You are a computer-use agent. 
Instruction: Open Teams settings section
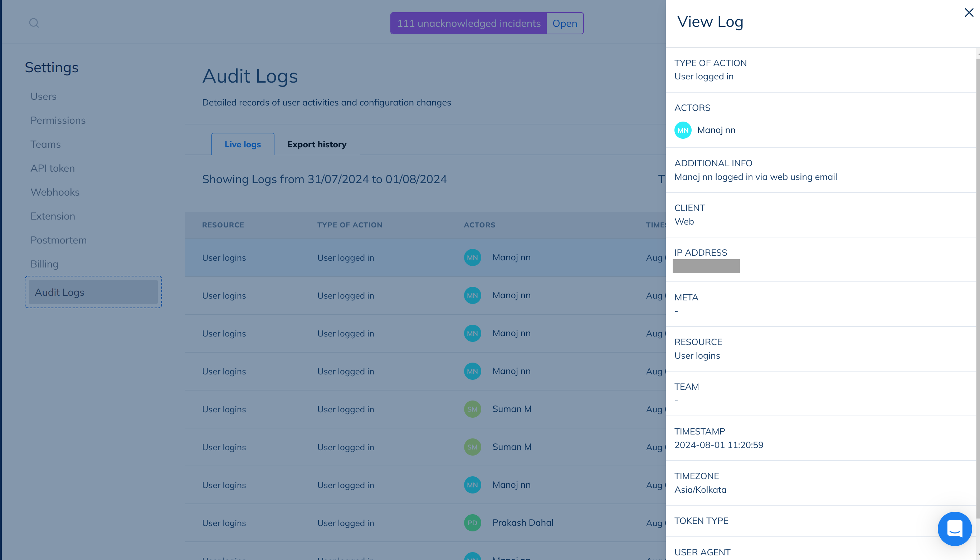(x=45, y=144)
